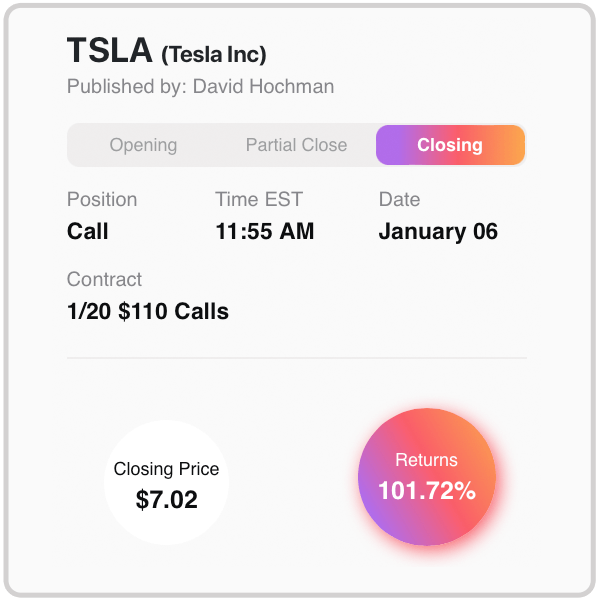600x600 pixels.
Task: Click the Date field label
Action: pos(399,199)
